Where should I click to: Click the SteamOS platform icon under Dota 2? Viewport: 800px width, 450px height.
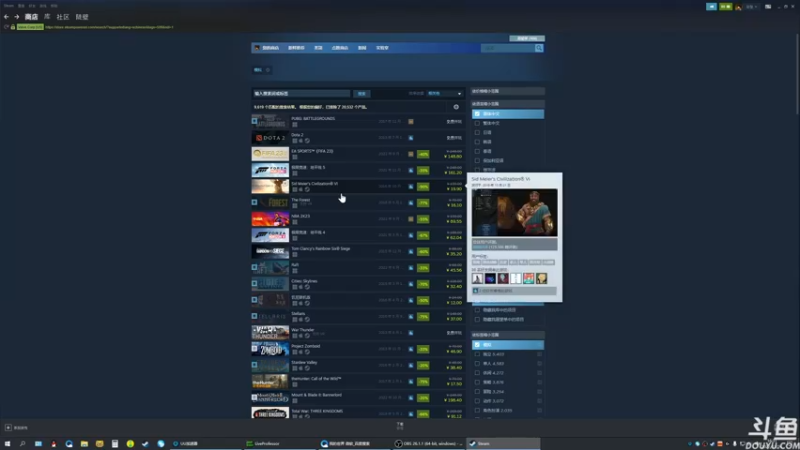pyautogui.click(x=307, y=141)
